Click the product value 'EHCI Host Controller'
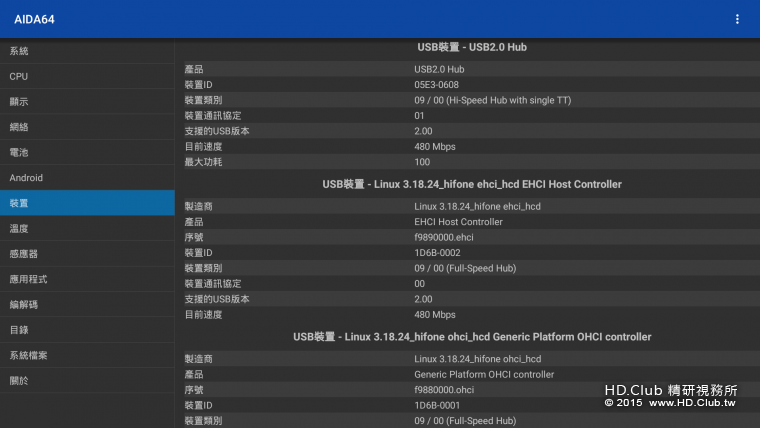This screenshot has height=428, width=760. pyautogui.click(x=458, y=222)
